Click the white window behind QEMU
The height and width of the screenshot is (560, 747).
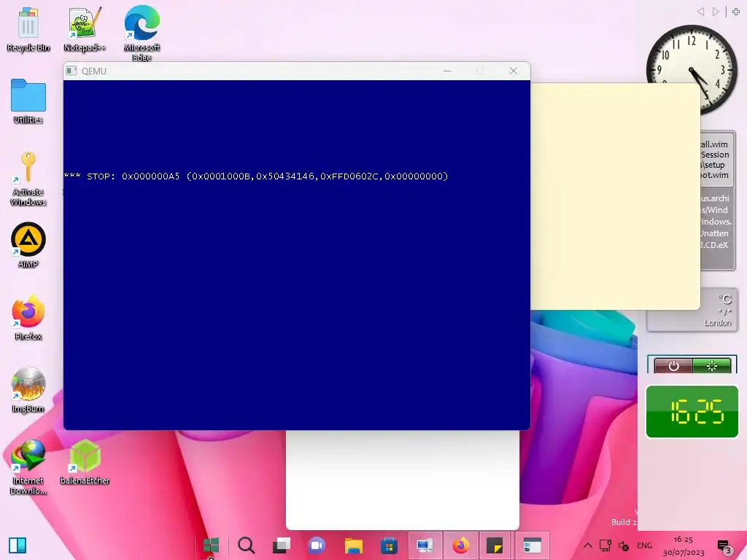[403, 480]
